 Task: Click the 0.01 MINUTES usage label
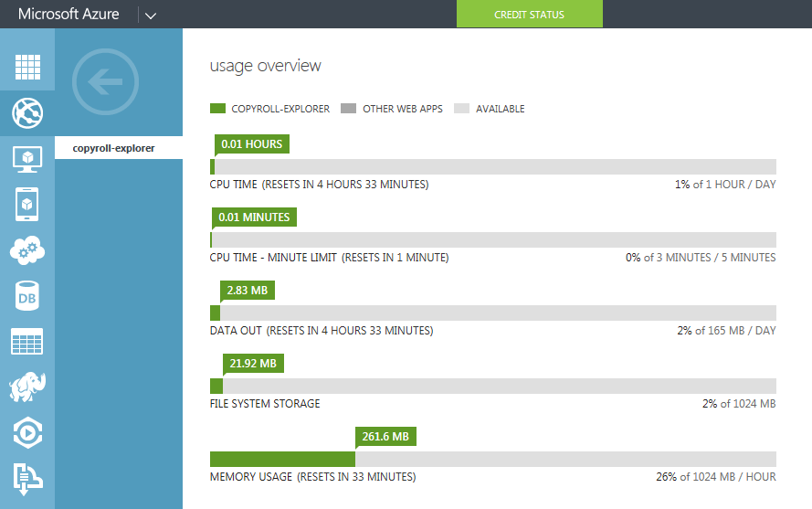coord(254,217)
